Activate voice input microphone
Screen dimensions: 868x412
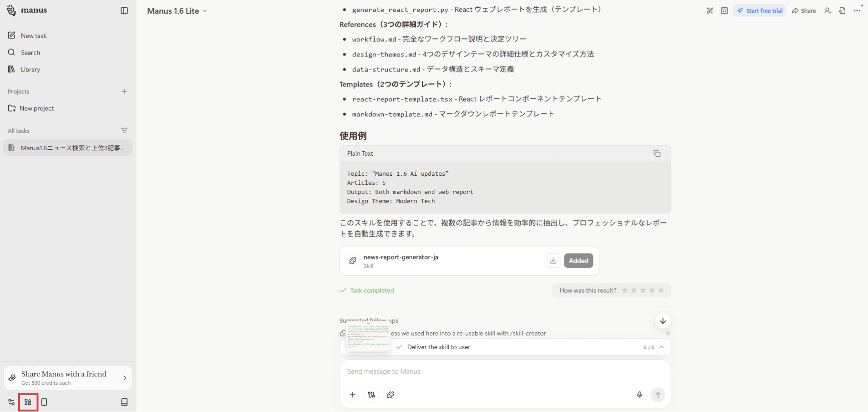[x=640, y=395]
